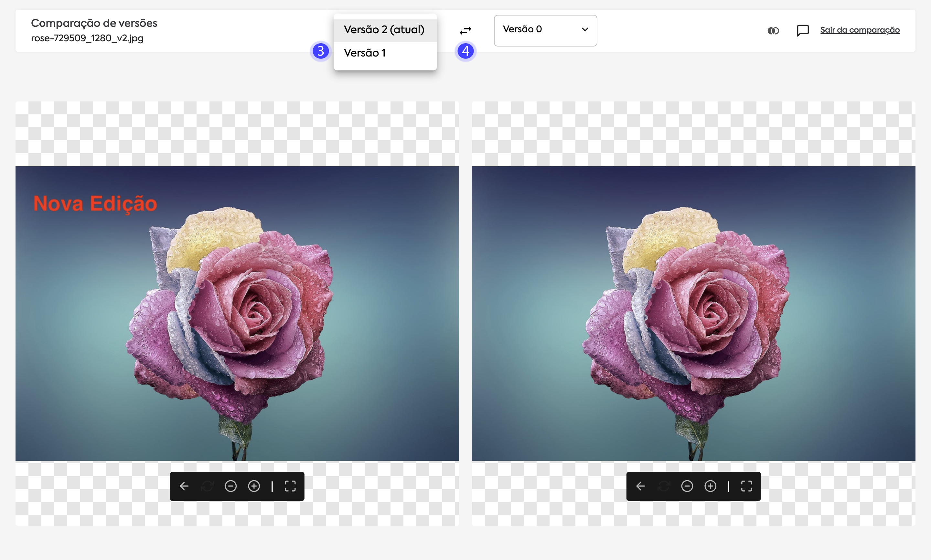The width and height of the screenshot is (931, 560).
Task: Zoom in on the left image
Action: (254, 486)
